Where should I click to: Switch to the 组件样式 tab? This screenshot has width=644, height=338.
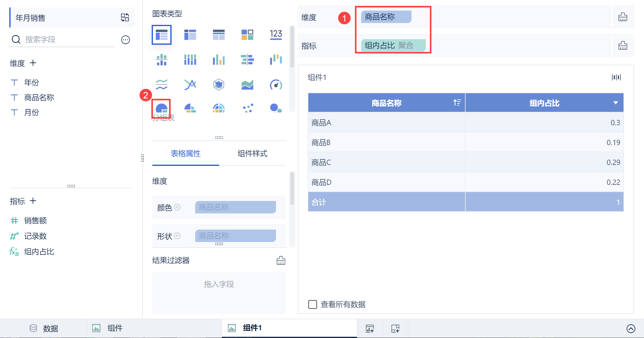click(252, 153)
